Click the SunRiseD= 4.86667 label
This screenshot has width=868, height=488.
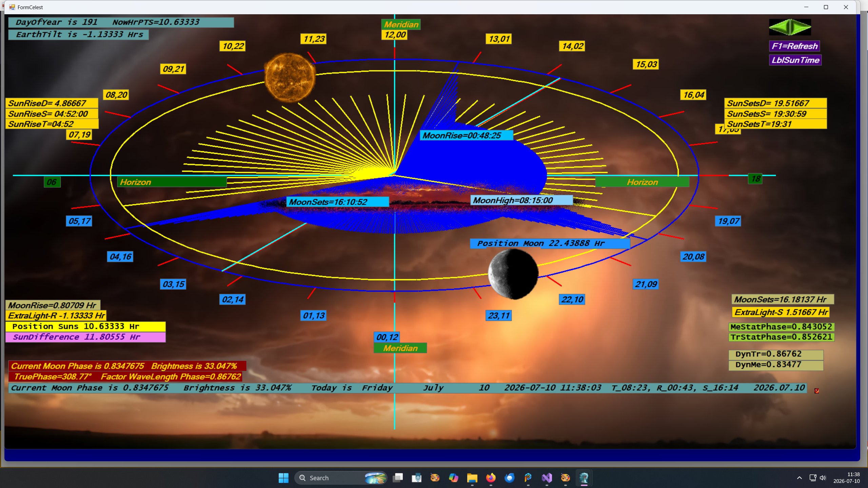pyautogui.click(x=52, y=103)
